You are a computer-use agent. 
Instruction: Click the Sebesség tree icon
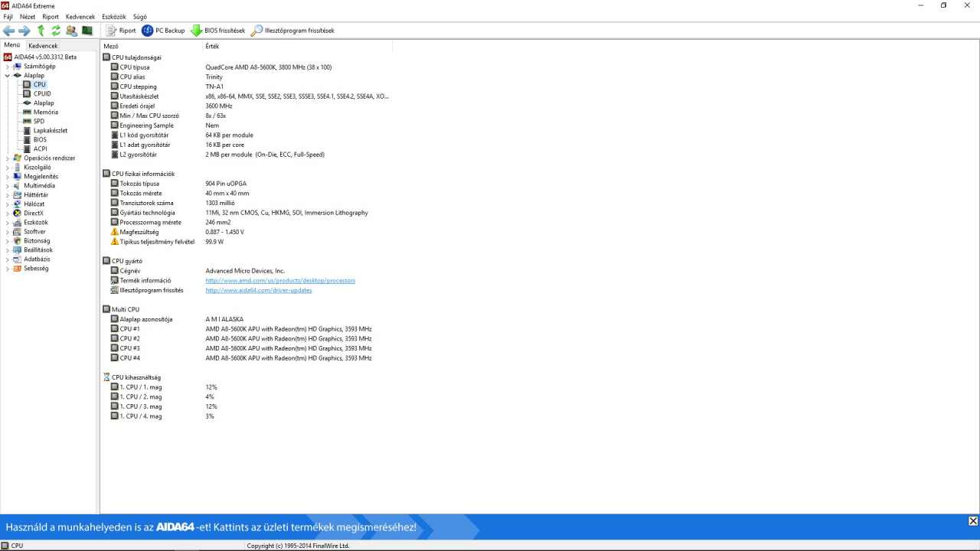[18, 269]
